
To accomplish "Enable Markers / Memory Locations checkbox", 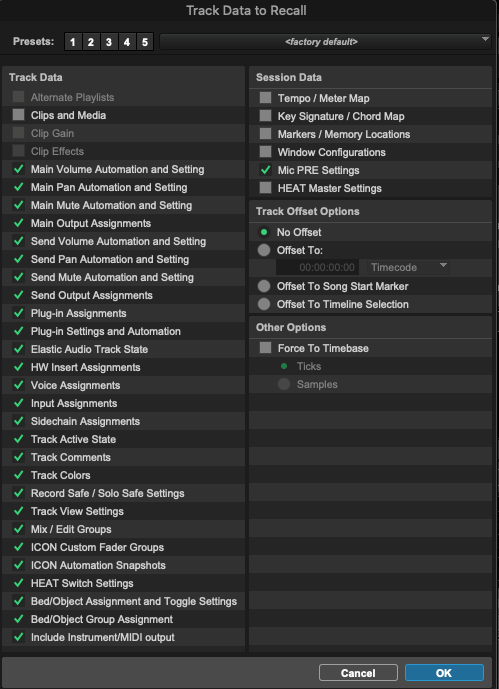I will [x=265, y=134].
